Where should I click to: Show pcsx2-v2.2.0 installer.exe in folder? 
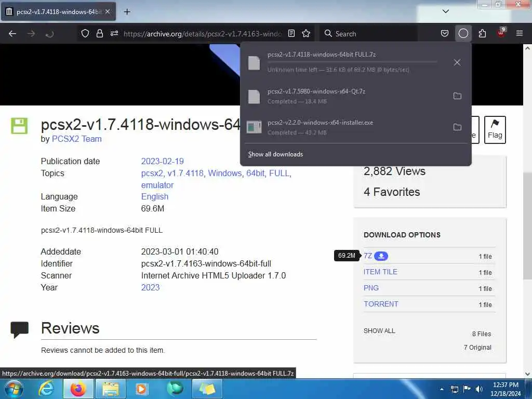[x=457, y=127]
